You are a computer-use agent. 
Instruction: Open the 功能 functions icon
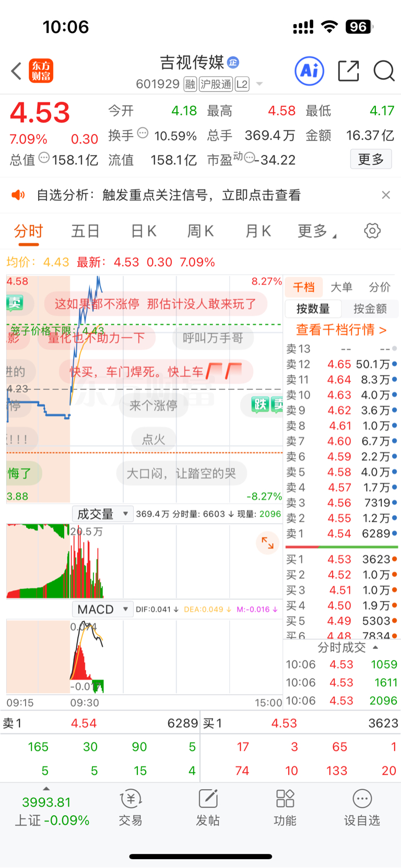click(x=285, y=807)
